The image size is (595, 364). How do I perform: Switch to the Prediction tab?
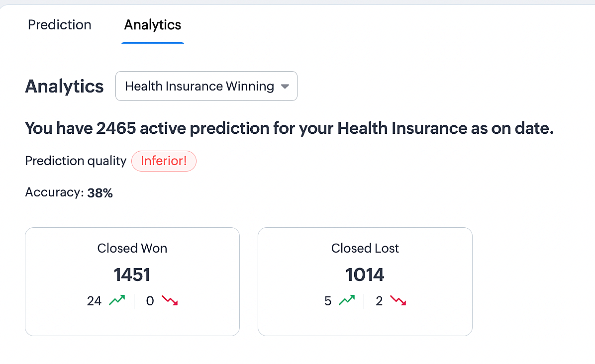click(x=60, y=25)
